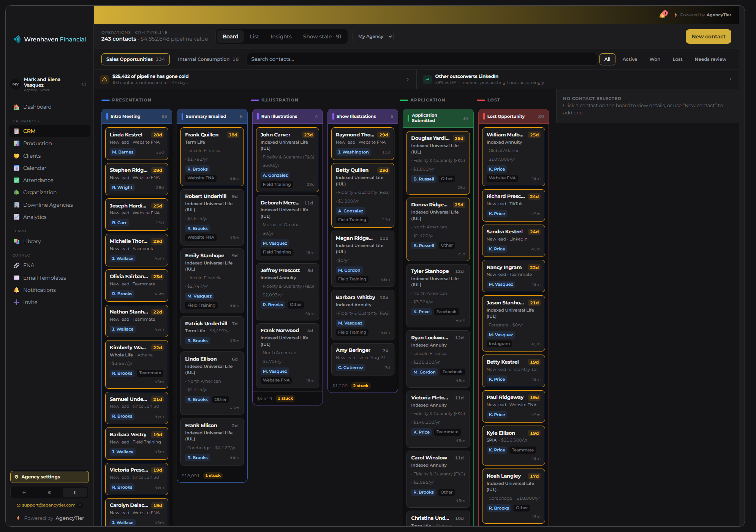Expand the pipeline gone cold alert
The height and width of the screenshot is (532, 756).
pos(255,79)
